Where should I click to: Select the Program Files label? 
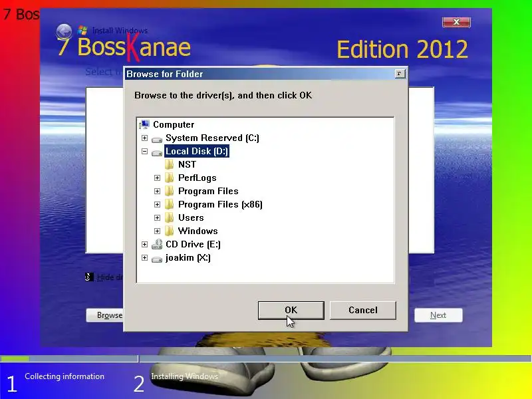coord(208,191)
